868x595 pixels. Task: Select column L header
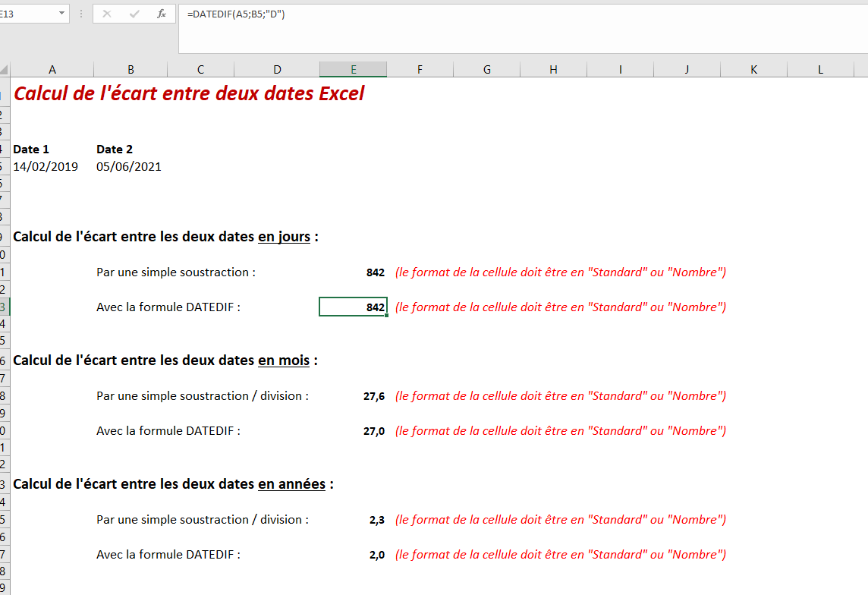[820, 70]
